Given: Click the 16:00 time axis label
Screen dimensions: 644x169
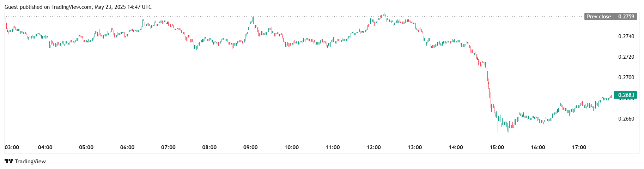Looking at the screenshot, I should (538, 147).
